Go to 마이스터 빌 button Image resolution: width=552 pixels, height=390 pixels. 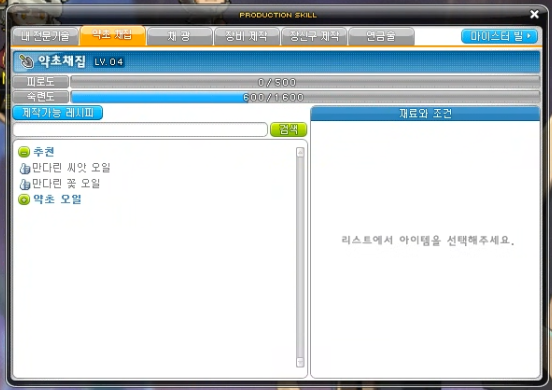[x=499, y=36]
